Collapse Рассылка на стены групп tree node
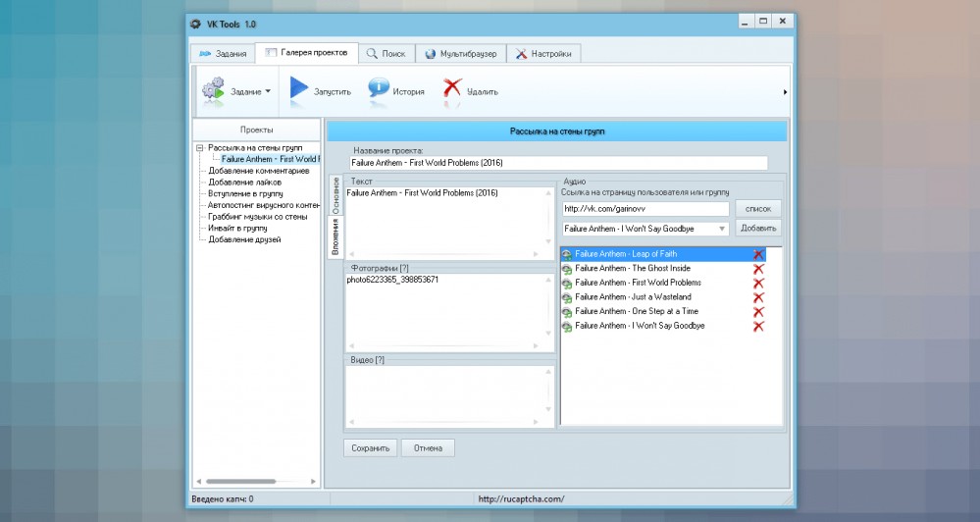The height and width of the screenshot is (522, 980). coord(200,148)
